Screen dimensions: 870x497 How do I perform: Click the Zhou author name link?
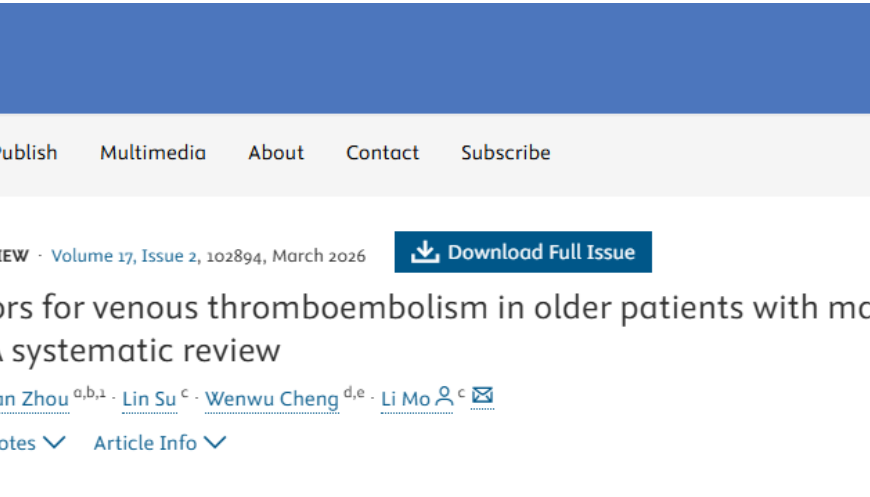pos(35,399)
